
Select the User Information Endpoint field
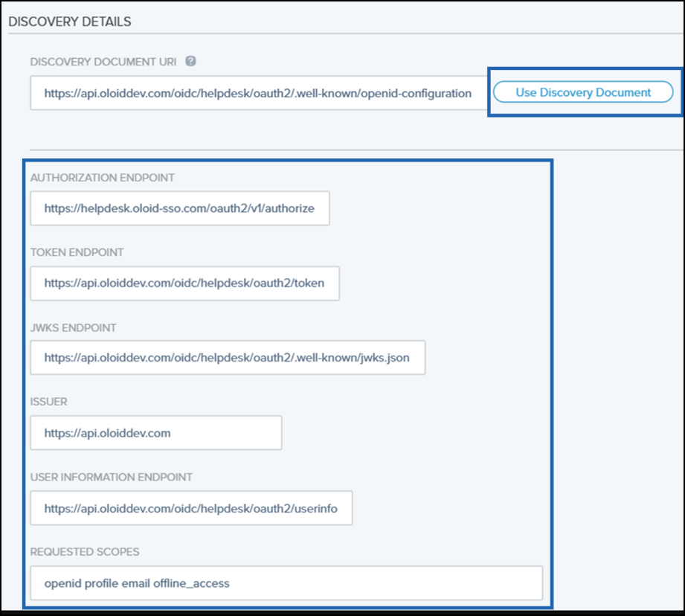191,508
